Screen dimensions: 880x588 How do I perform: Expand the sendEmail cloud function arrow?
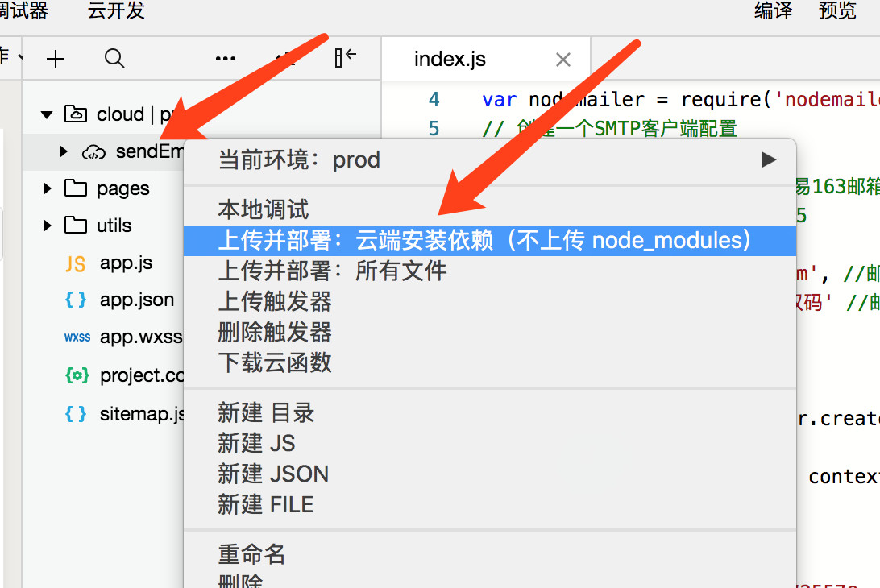tap(64, 151)
